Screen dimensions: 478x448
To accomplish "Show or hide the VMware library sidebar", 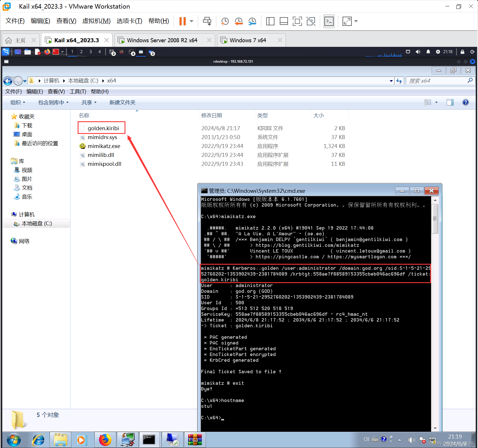I will pos(270,21).
